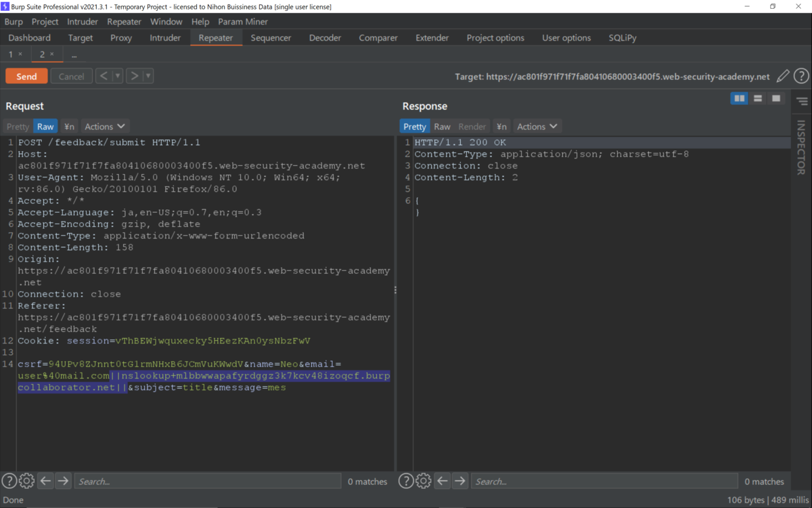This screenshot has width=812, height=508.
Task: Go to next request with right arrow
Action: 134,76
